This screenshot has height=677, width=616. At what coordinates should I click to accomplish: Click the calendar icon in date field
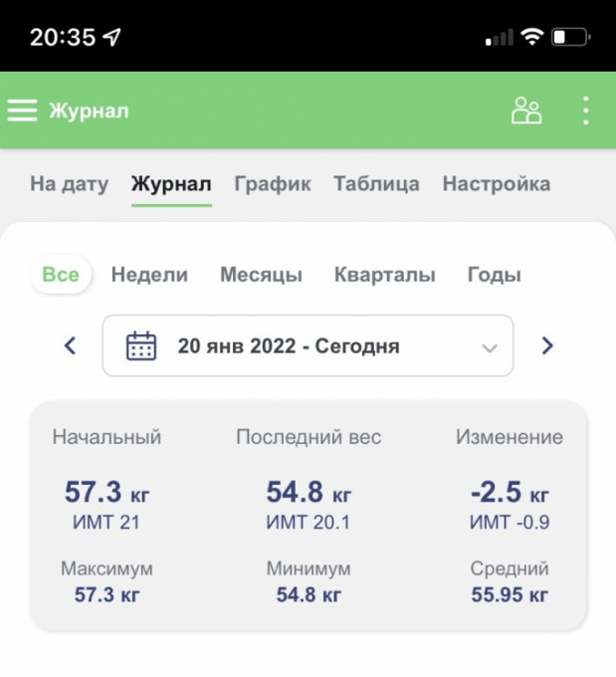[x=141, y=346]
